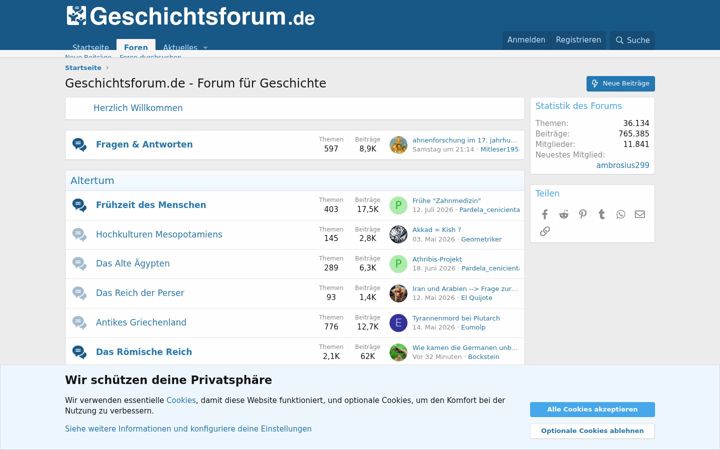Click Anmelden to log in
The image size is (720, 450).
526,40
